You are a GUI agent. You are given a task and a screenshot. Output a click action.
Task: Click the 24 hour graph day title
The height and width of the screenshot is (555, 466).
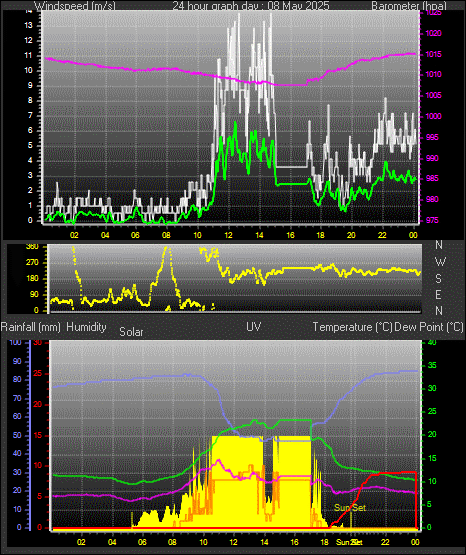(251, 5)
